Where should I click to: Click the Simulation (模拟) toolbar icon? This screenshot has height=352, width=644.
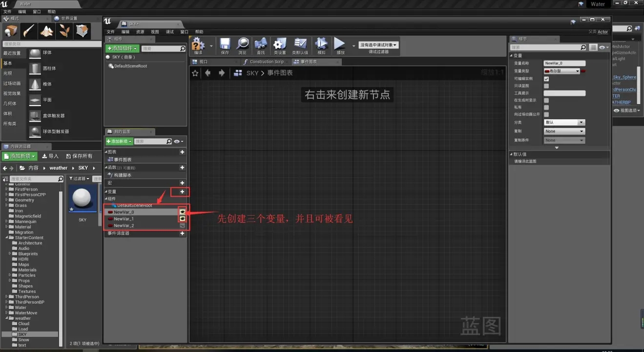(321, 44)
